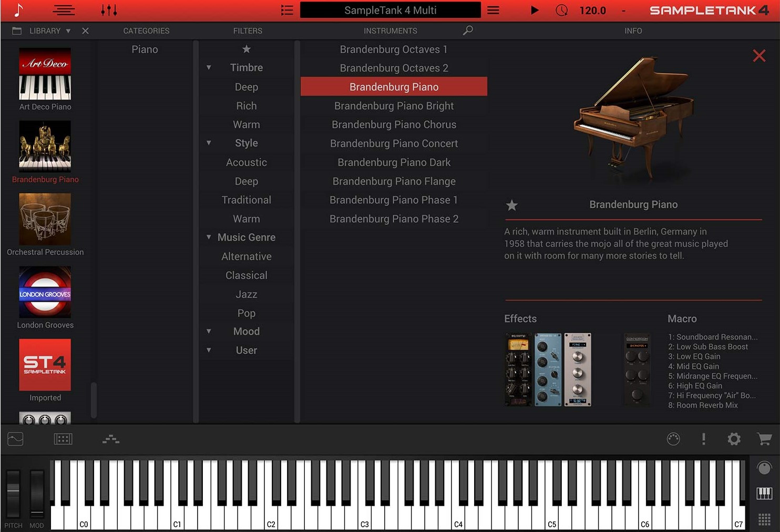This screenshot has height=532, width=780.
Task: Set the tempo value 120.0
Action: [x=592, y=11]
